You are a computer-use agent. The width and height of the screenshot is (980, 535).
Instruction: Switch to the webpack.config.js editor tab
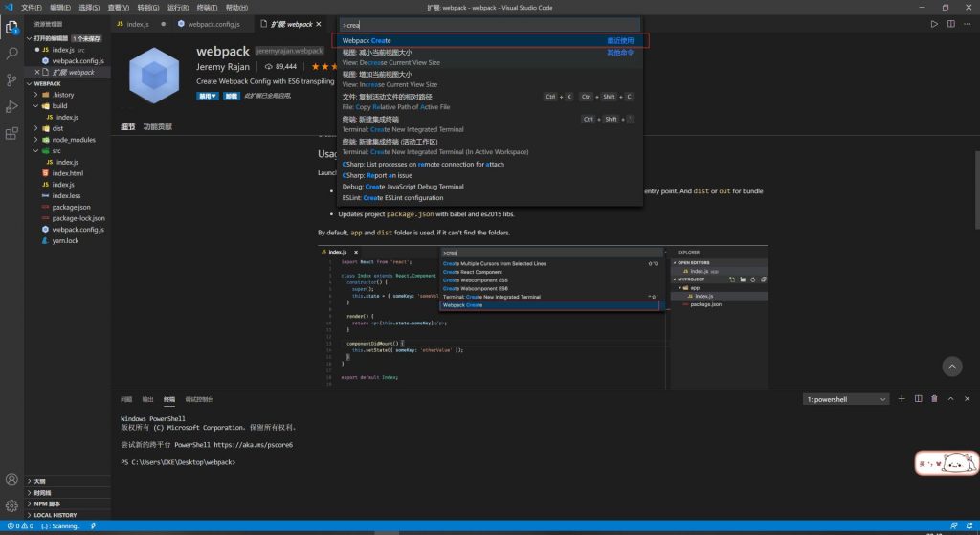[213, 24]
